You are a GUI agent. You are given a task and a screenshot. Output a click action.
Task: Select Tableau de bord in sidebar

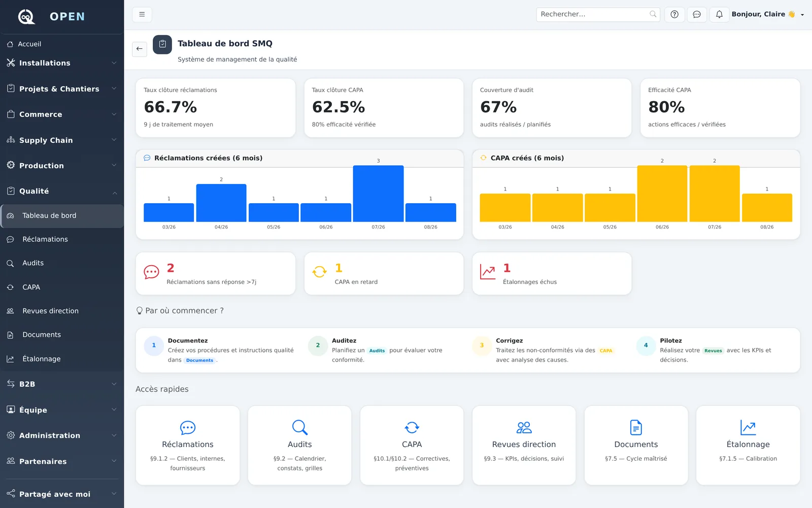62,216
